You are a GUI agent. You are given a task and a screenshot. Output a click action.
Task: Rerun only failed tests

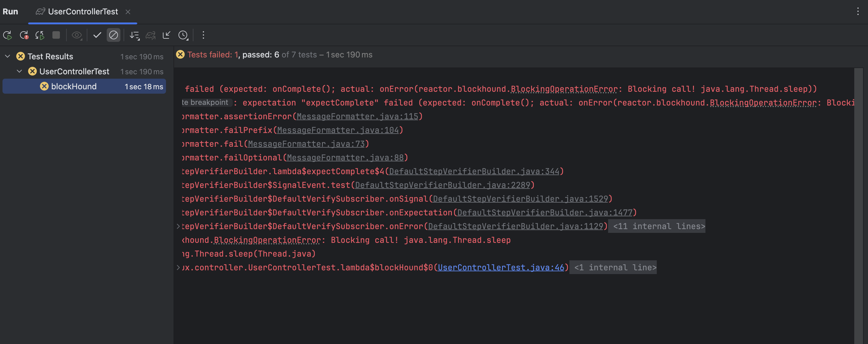pyautogui.click(x=24, y=35)
